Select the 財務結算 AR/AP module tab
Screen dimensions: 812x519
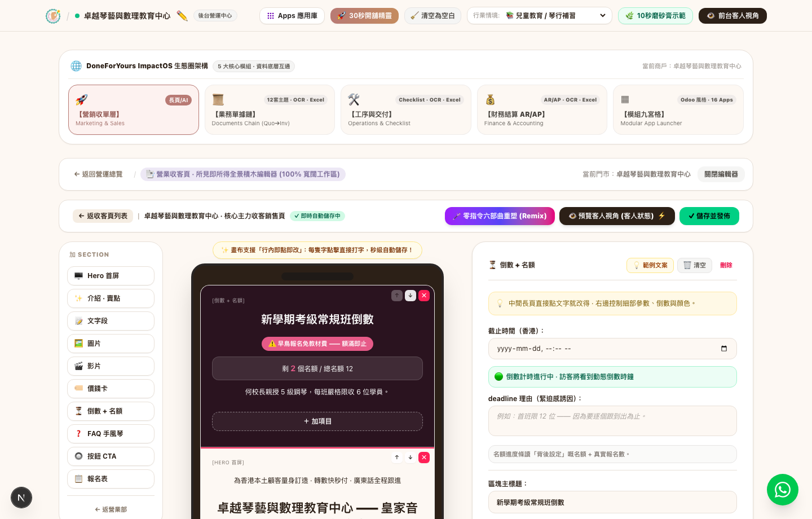pos(542,110)
